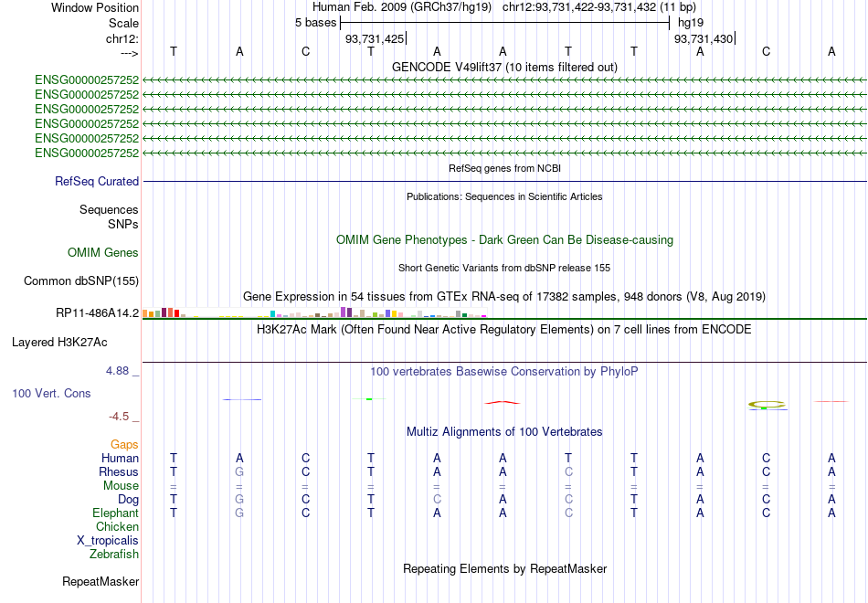This screenshot has width=868, height=603.
Task: Click the 100 Vert. Cons track label
Action: (x=51, y=393)
